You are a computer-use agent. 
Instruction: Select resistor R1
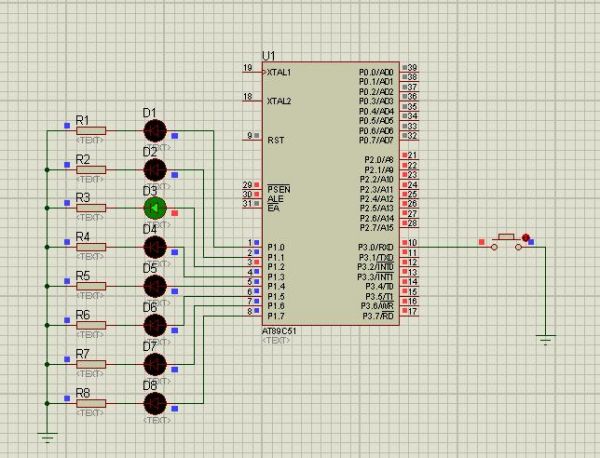[x=91, y=130]
